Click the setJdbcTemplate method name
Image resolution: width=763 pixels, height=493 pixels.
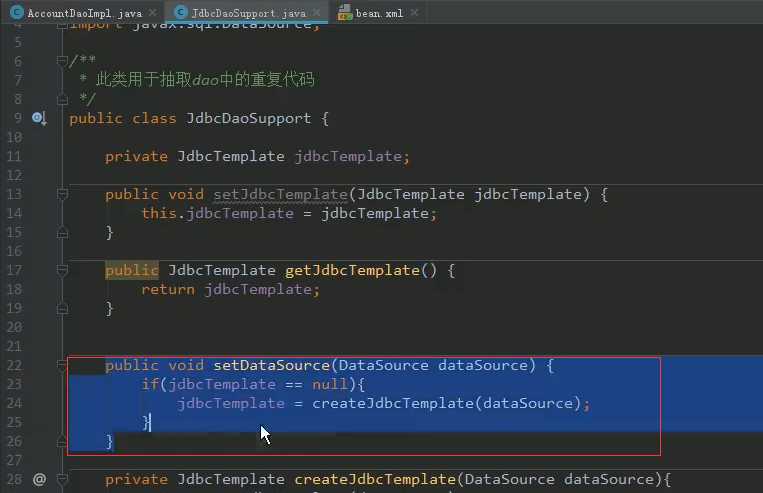coord(280,194)
